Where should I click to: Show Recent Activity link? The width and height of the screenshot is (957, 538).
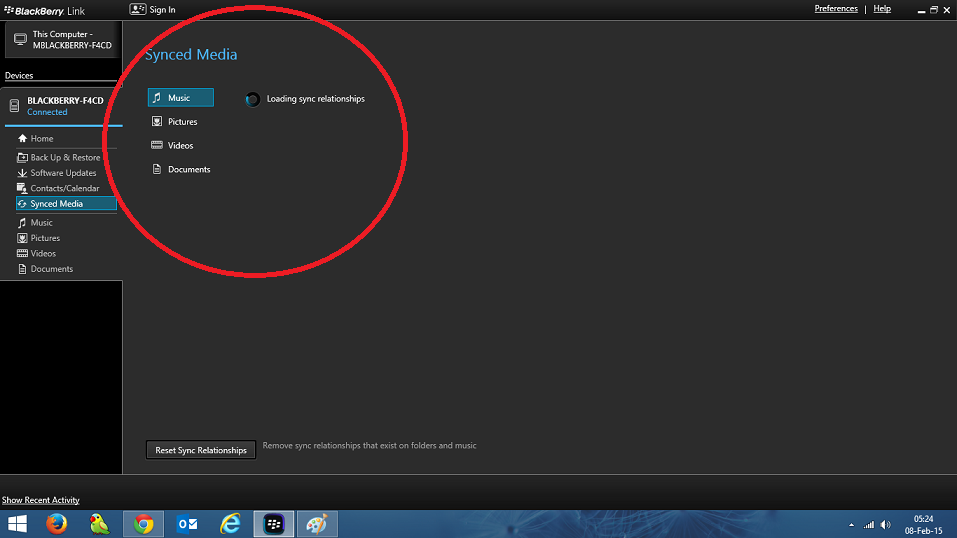coord(40,500)
